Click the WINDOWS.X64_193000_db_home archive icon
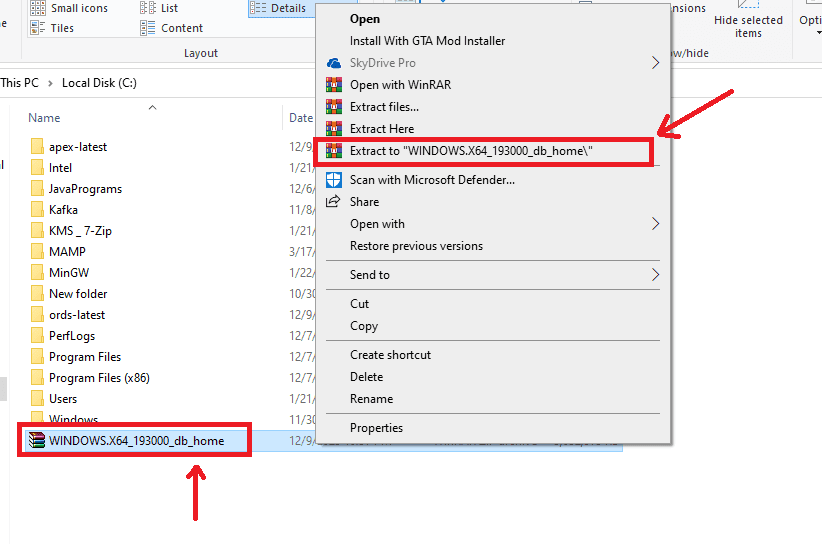Viewport: 822px width, 544px height. [37, 441]
